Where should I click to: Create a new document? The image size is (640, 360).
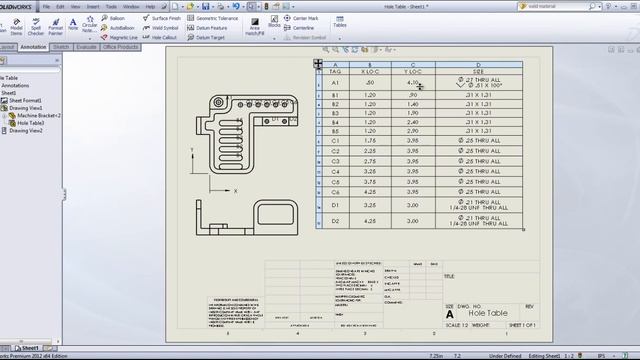(x=175, y=7)
